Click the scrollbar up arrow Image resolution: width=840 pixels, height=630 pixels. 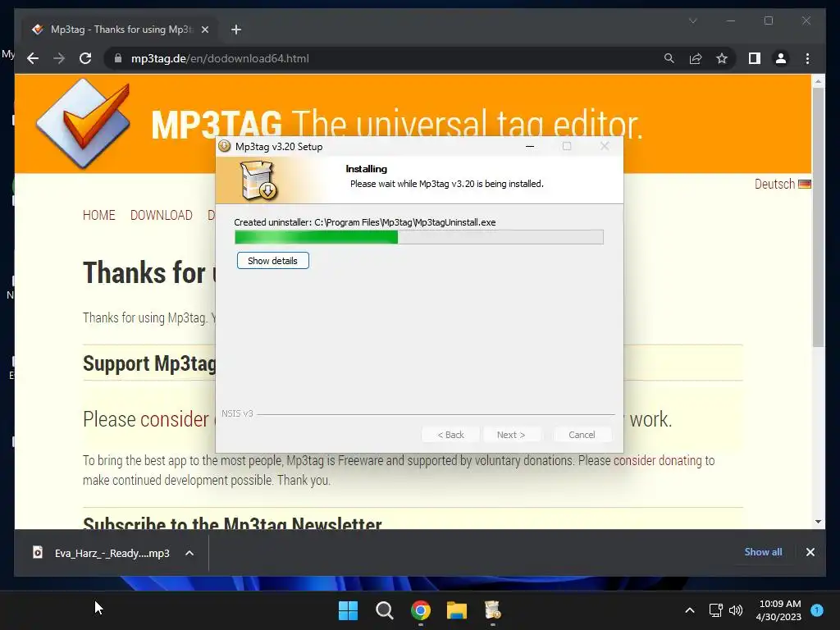[x=818, y=81]
